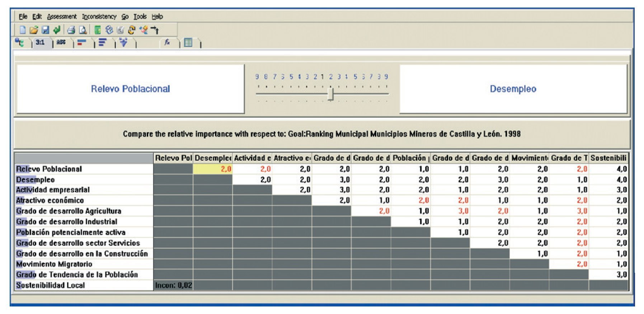
Task: Click the Relevo Poblacional comparison box
Action: (130, 89)
